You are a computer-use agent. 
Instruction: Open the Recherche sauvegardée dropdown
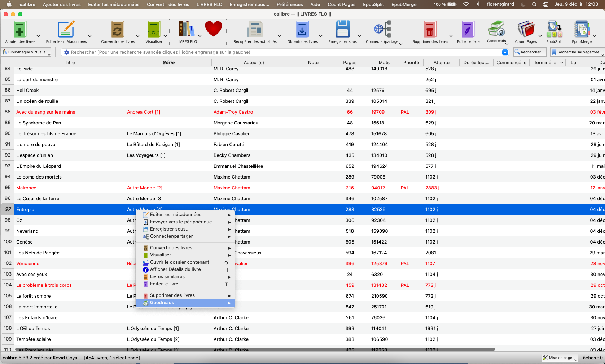[x=577, y=52]
